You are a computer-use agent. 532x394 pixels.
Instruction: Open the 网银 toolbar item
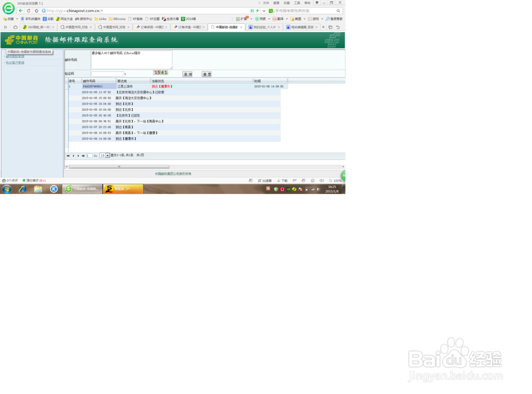(261, 19)
